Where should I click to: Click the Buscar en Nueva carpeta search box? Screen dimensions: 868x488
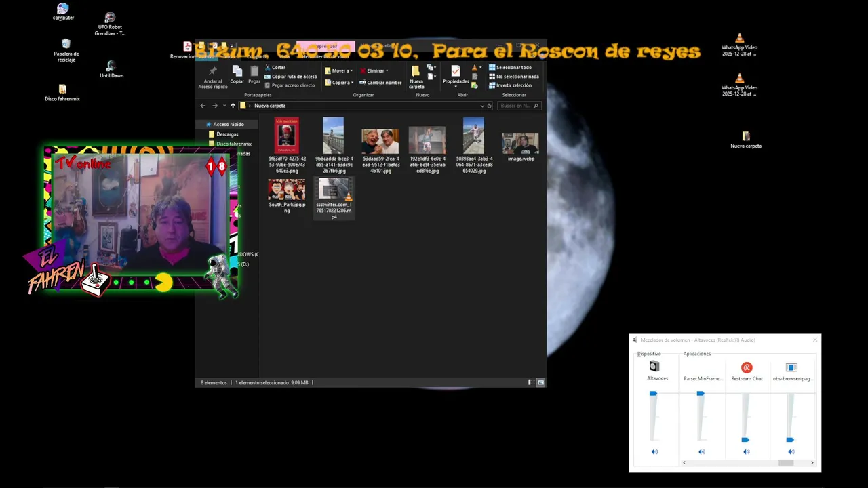tap(519, 106)
